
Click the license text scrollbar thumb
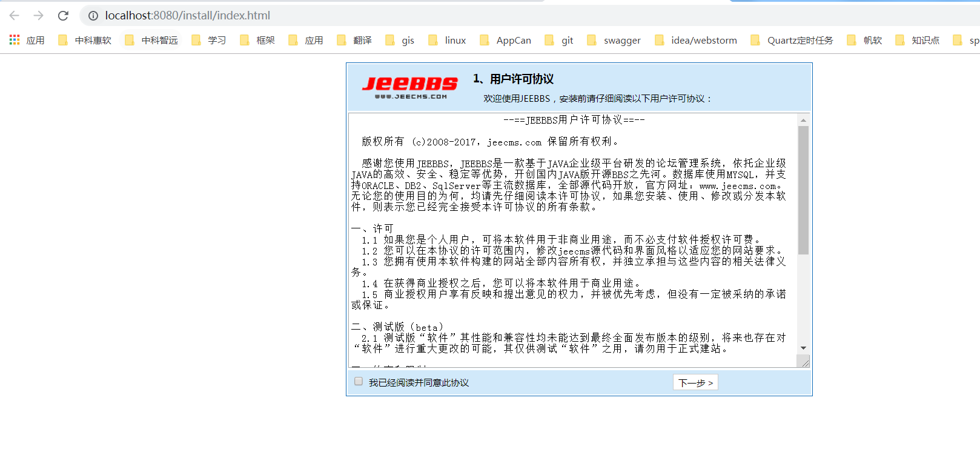(x=803, y=190)
